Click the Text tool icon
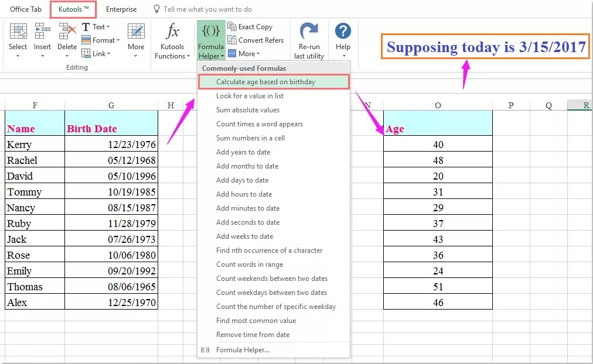593x364 pixels. [86, 27]
